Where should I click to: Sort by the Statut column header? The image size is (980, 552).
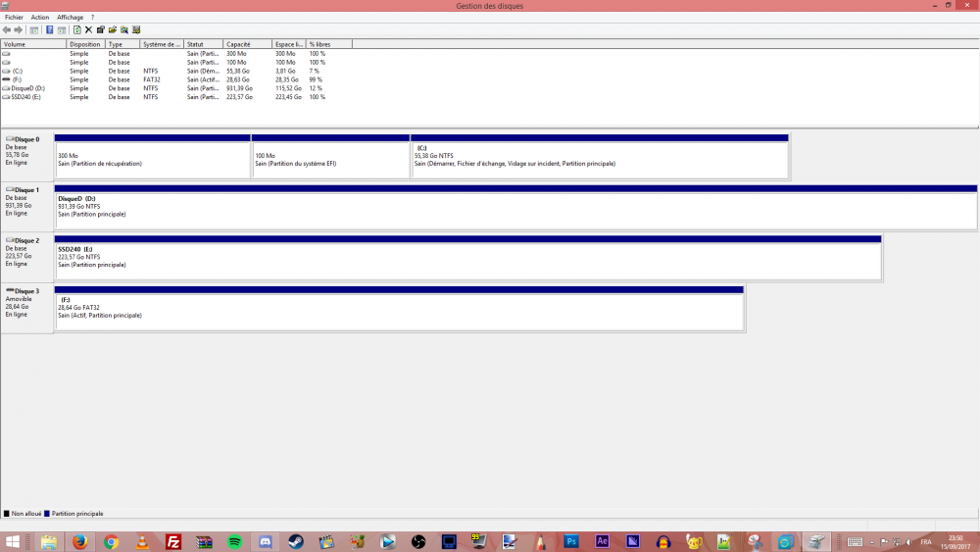coord(203,44)
